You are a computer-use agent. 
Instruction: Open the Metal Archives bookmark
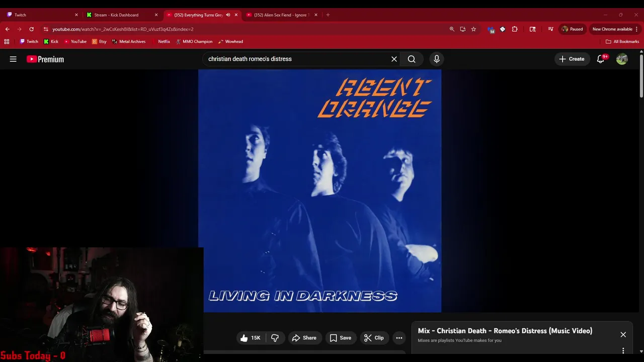[x=128, y=42]
